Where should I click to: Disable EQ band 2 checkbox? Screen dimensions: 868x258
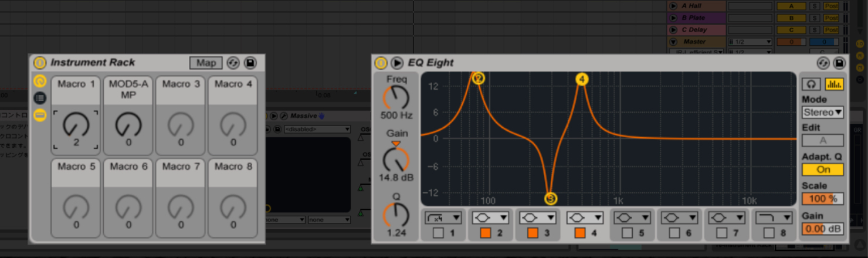(485, 233)
